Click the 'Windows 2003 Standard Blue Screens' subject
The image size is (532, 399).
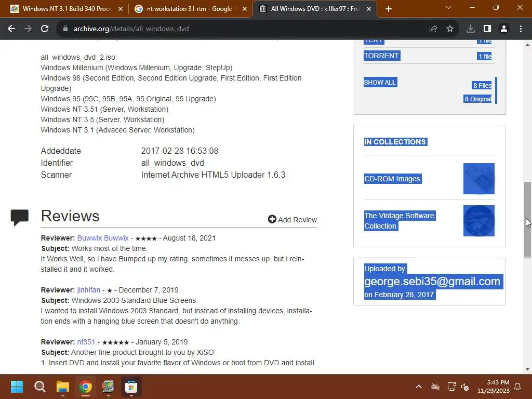[134, 300]
